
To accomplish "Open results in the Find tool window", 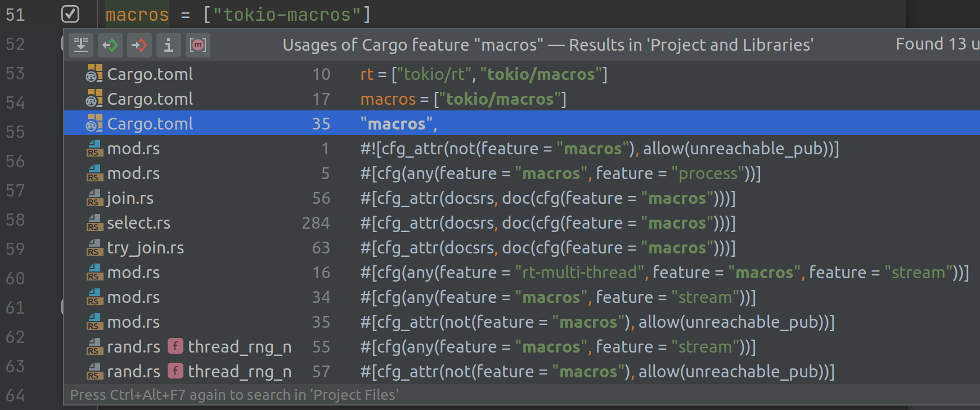I will [x=80, y=44].
